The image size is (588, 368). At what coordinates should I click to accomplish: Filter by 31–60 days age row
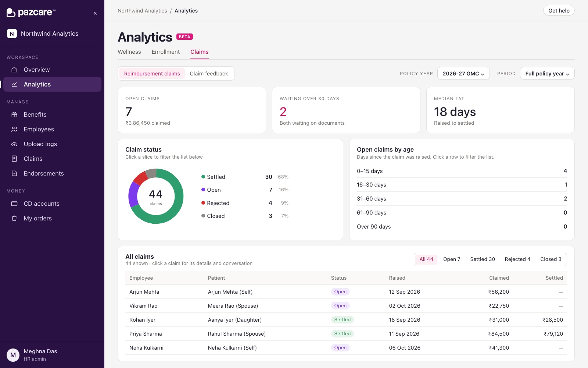(462, 199)
